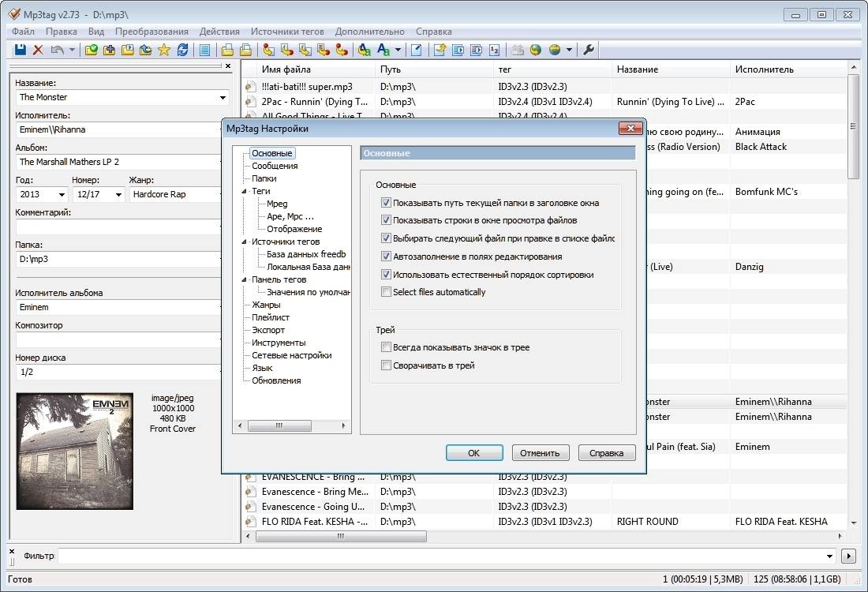
Task: Disable autocomplete in edit fields checkbox
Action: pos(386,257)
